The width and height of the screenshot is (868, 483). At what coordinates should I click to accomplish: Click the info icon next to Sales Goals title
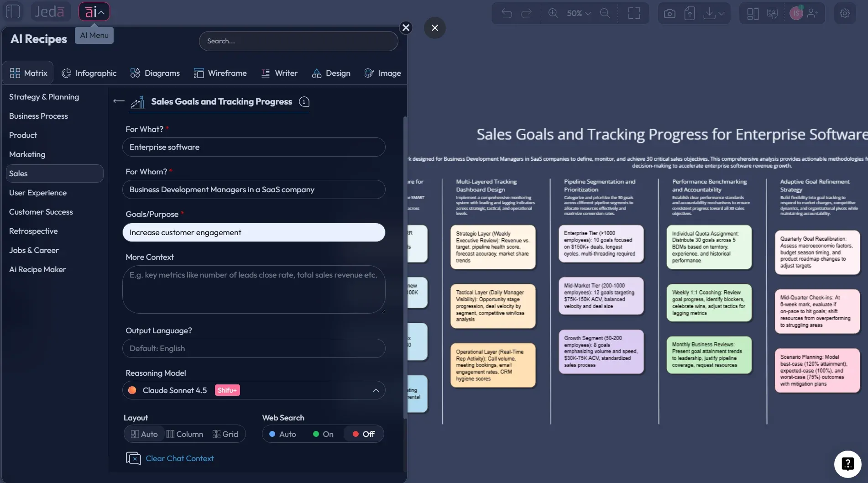tap(304, 102)
